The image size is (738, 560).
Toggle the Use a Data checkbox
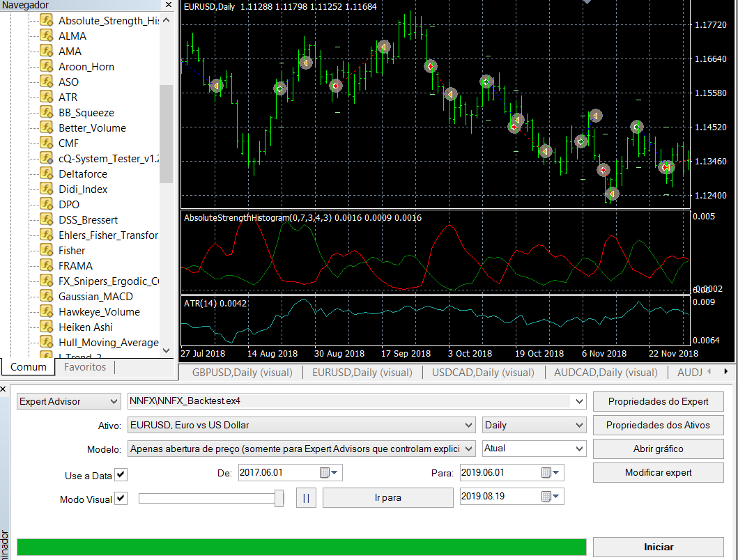click(121, 474)
